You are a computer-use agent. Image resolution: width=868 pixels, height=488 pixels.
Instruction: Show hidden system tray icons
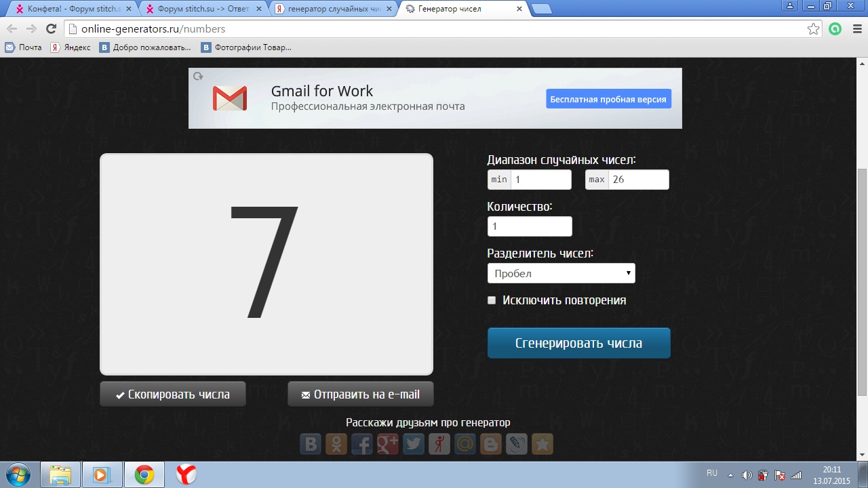click(730, 475)
